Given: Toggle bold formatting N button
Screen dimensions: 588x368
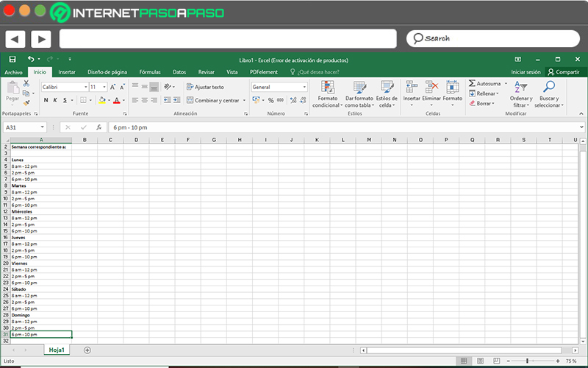Looking at the screenshot, I should (46, 100).
